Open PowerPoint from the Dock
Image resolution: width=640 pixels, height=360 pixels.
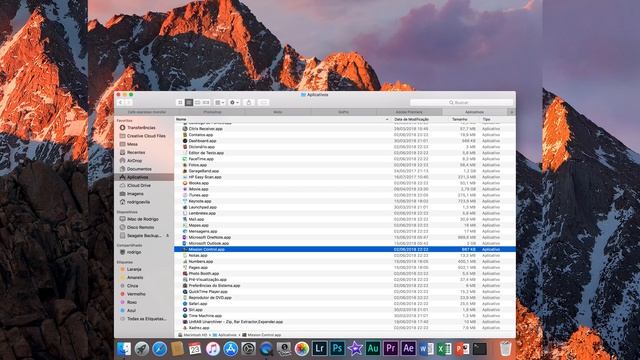[462, 349]
